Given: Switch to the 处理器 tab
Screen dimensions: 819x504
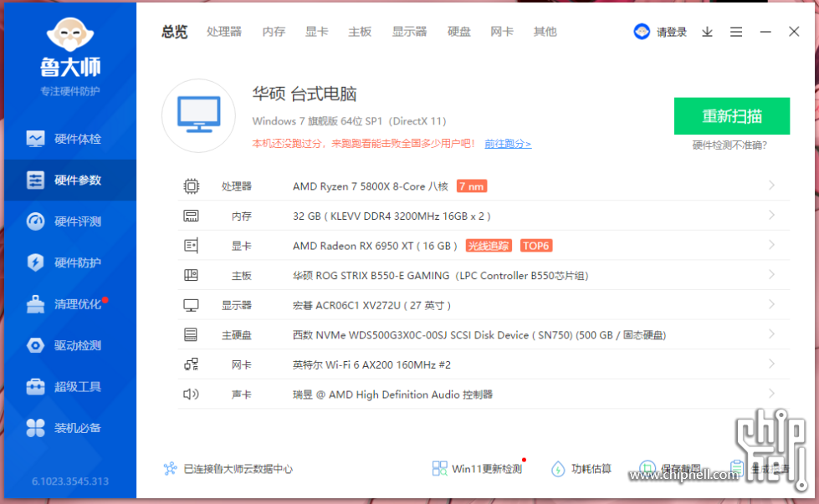Looking at the screenshot, I should coord(224,32).
